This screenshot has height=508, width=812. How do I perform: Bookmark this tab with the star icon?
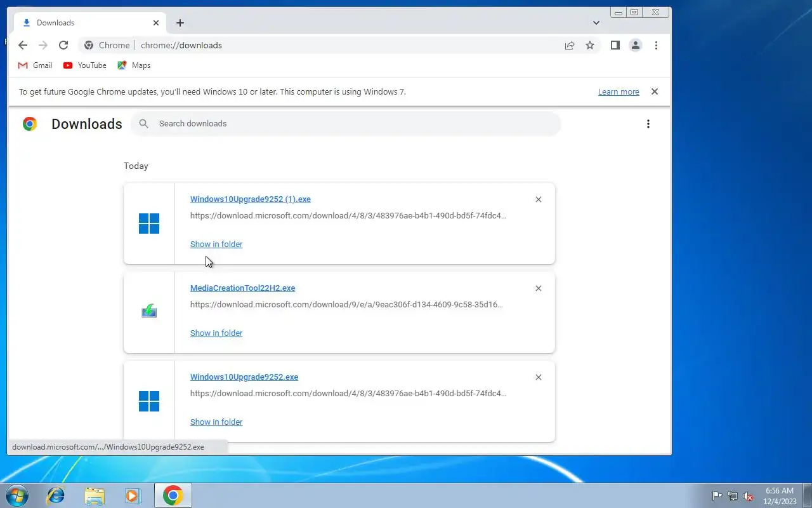click(590, 45)
